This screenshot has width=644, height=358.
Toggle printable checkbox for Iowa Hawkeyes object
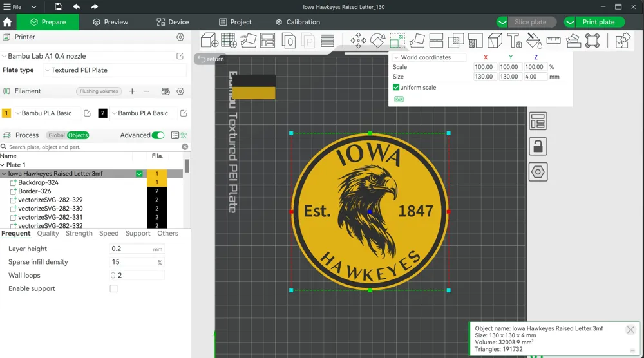tap(139, 174)
